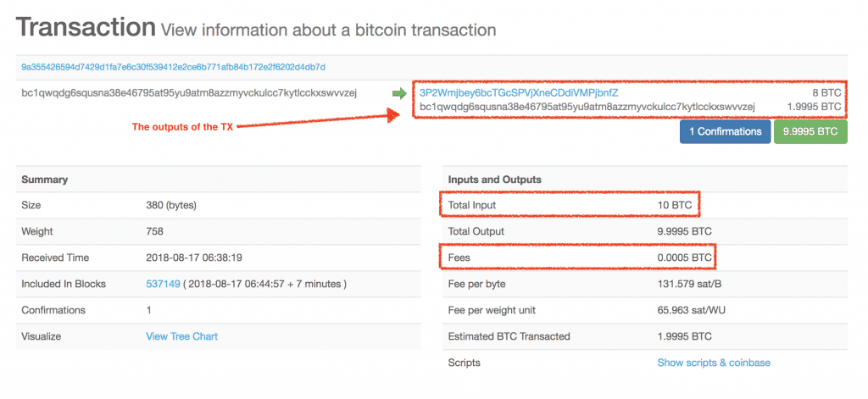Click the Received Time value 2018-08-17 06:38:19
The width and height of the screenshot is (868, 399).
point(194,258)
